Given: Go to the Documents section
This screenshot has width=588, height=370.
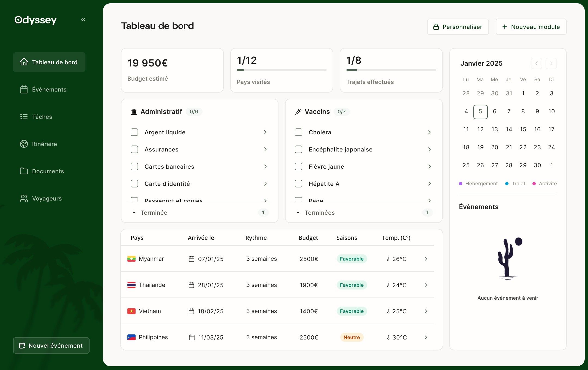Looking at the screenshot, I should [x=48, y=171].
